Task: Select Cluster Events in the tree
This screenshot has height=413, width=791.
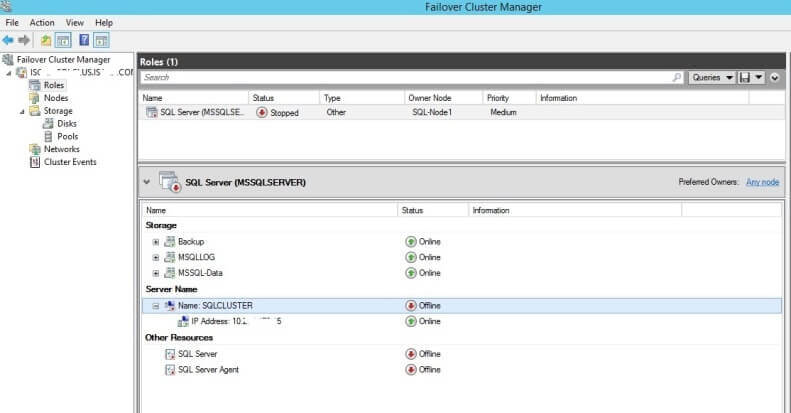Action: tap(69, 162)
